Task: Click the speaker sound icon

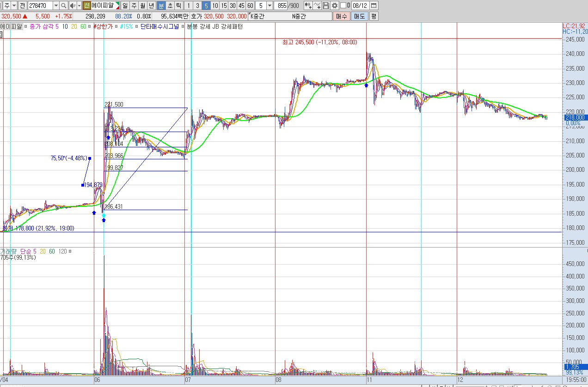Action: point(73,6)
